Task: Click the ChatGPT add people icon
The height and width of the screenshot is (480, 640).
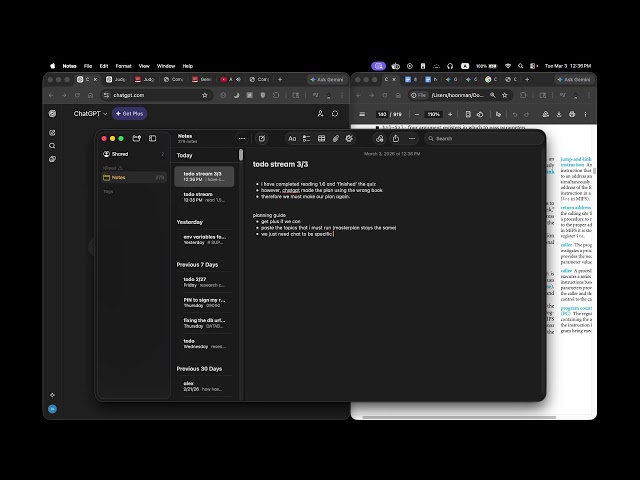Action: [320, 113]
